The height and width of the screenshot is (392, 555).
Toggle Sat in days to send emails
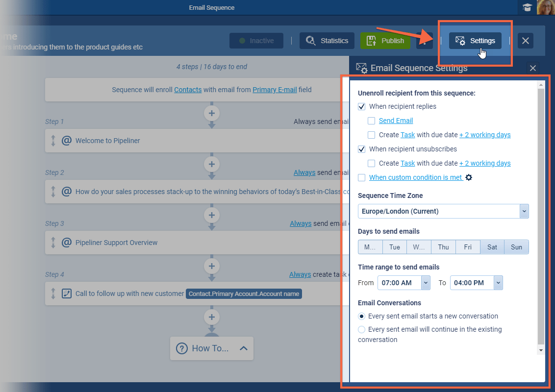[x=492, y=247]
